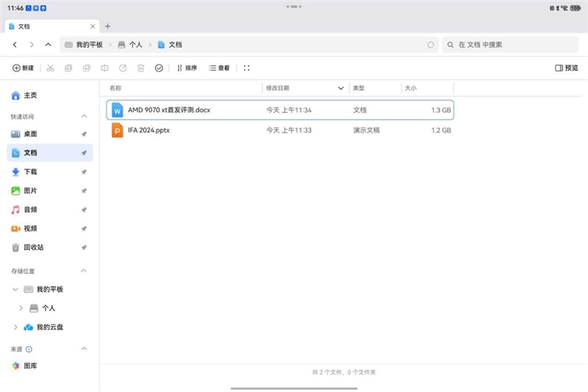
Task: Collapse the 快速访问 section
Action: point(84,116)
